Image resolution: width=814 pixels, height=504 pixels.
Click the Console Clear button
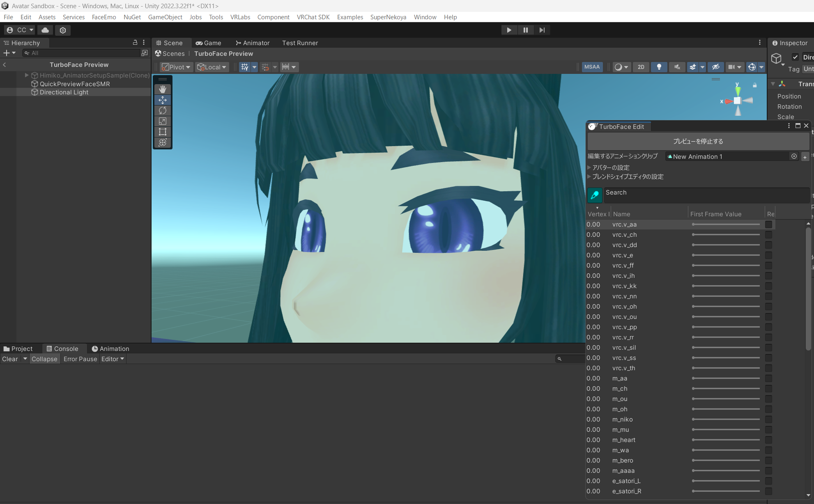coord(10,359)
